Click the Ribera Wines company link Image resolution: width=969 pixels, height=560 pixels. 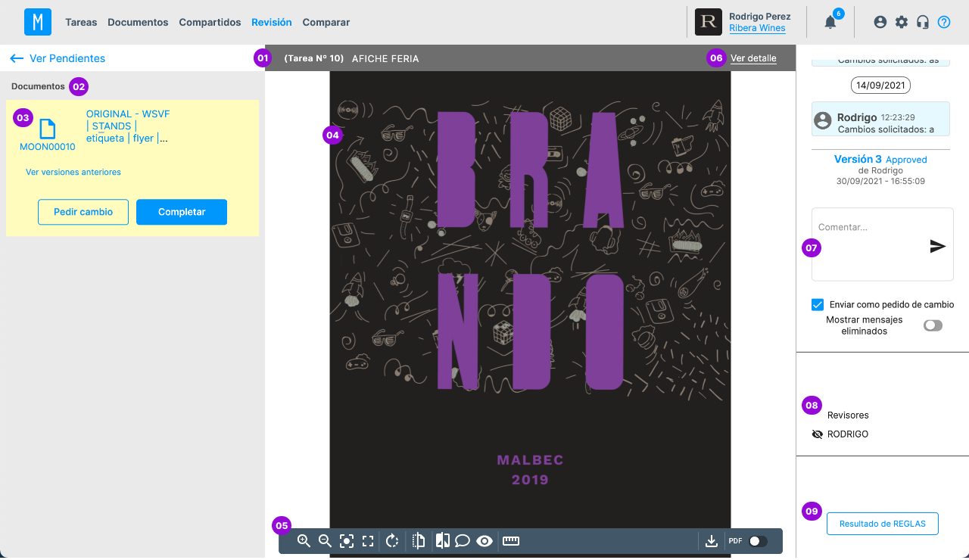[x=757, y=28]
